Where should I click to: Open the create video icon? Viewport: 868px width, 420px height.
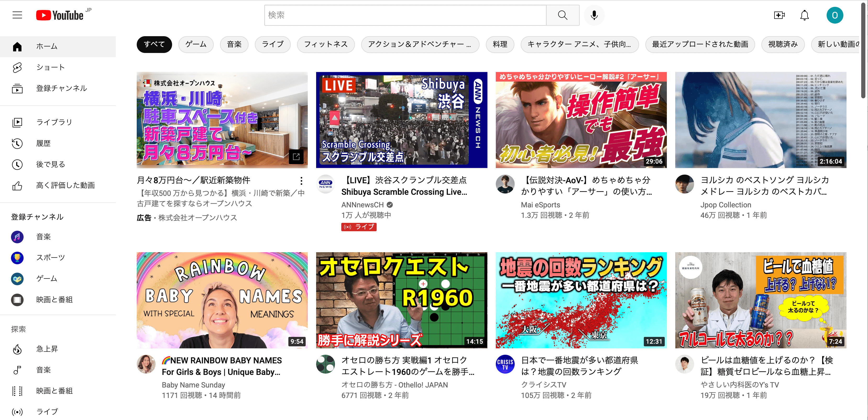click(x=779, y=15)
